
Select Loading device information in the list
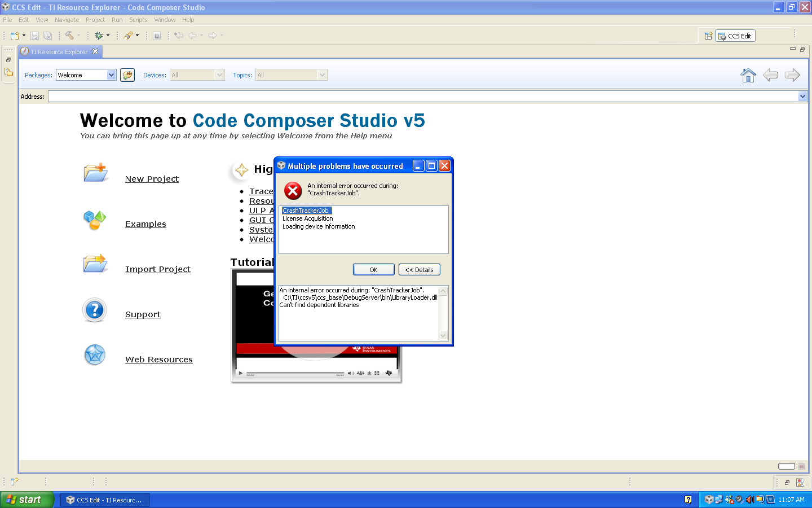click(319, 226)
